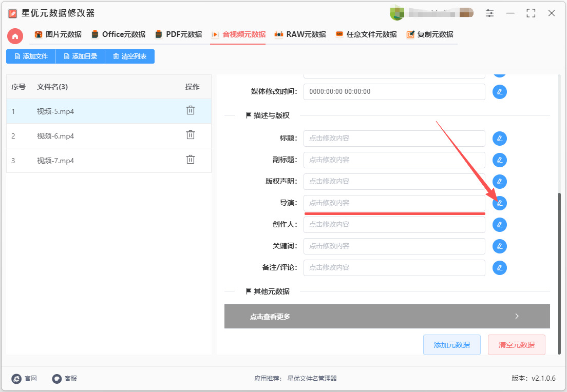
Task: Delete 视频-6.mp4 with trash icon
Action: (x=191, y=135)
